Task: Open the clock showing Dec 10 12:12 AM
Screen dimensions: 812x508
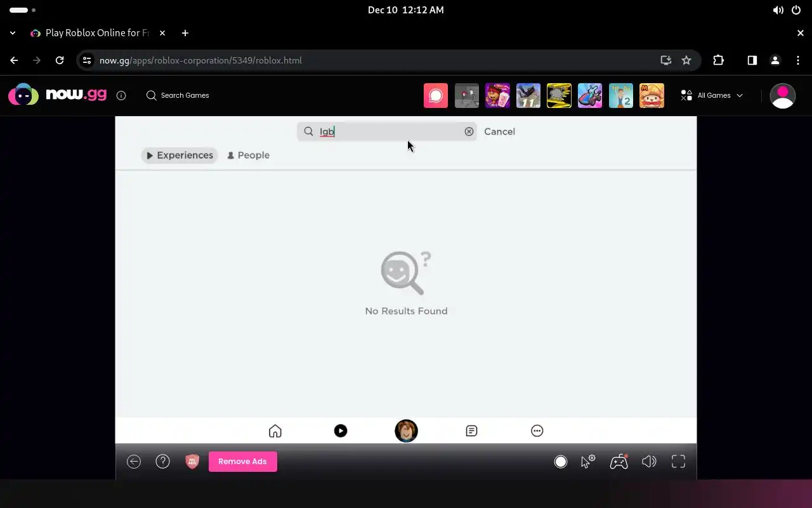Action: (x=406, y=10)
